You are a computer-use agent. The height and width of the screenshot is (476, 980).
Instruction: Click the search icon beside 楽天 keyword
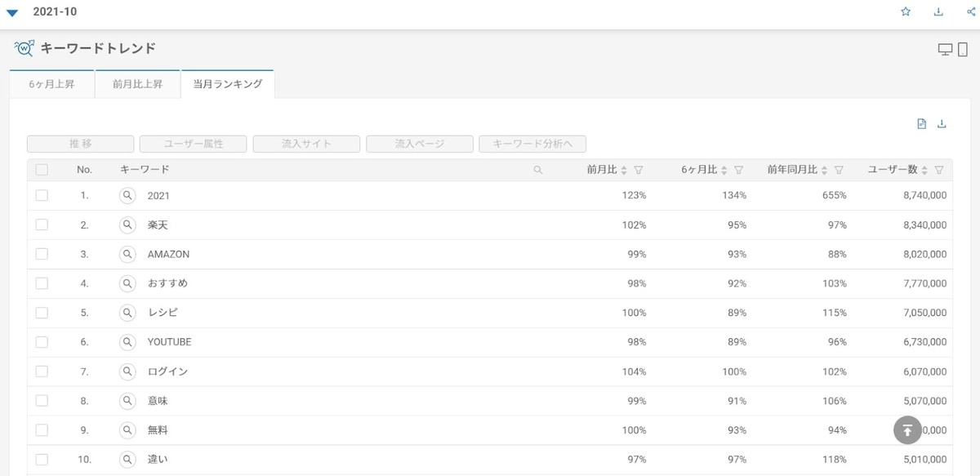127,225
